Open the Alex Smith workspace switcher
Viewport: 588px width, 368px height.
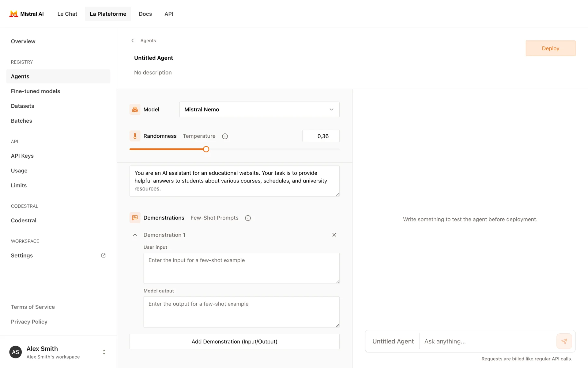pyautogui.click(x=104, y=352)
